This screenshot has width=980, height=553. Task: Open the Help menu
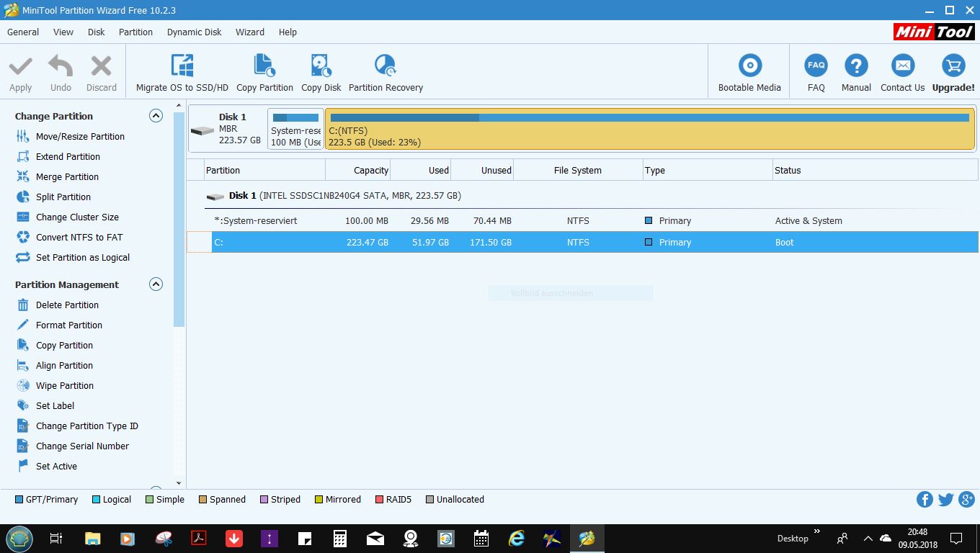click(x=288, y=32)
